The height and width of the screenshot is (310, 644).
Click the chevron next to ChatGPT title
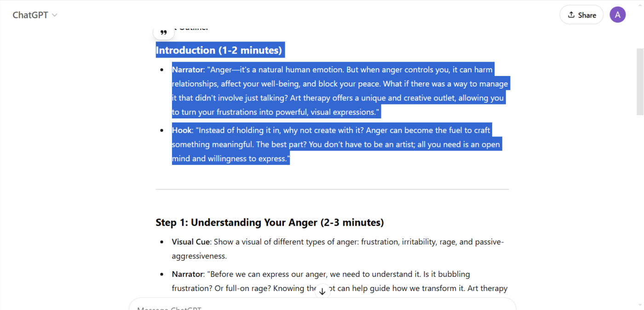[x=55, y=15]
